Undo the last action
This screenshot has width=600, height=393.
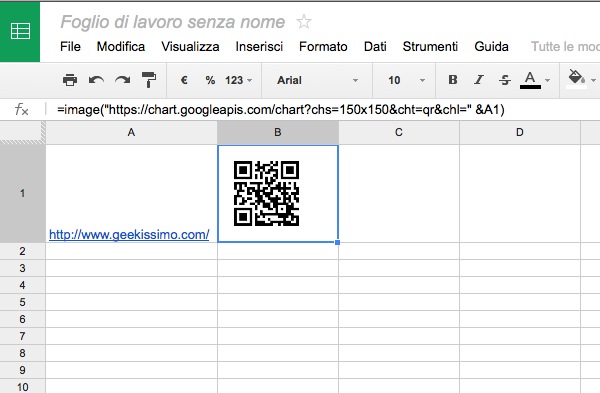pos(96,80)
